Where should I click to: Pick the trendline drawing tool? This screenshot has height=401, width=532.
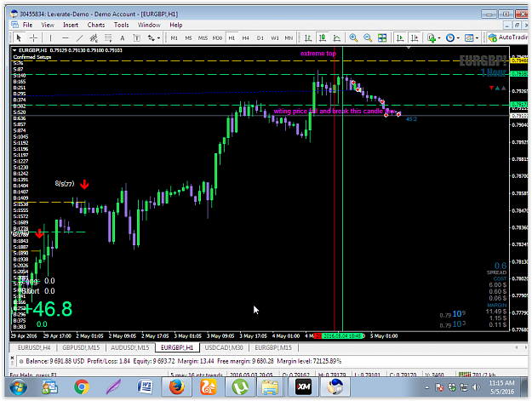79,37
